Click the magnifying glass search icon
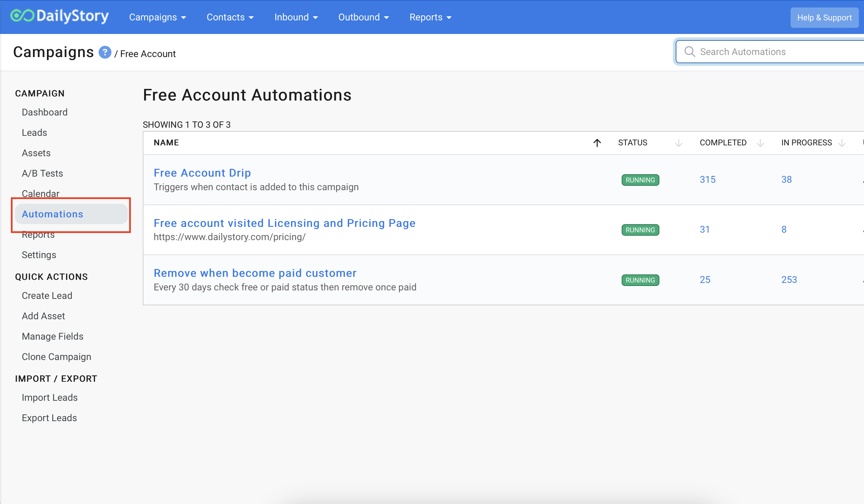Viewport: 864px width, 504px height. point(690,52)
